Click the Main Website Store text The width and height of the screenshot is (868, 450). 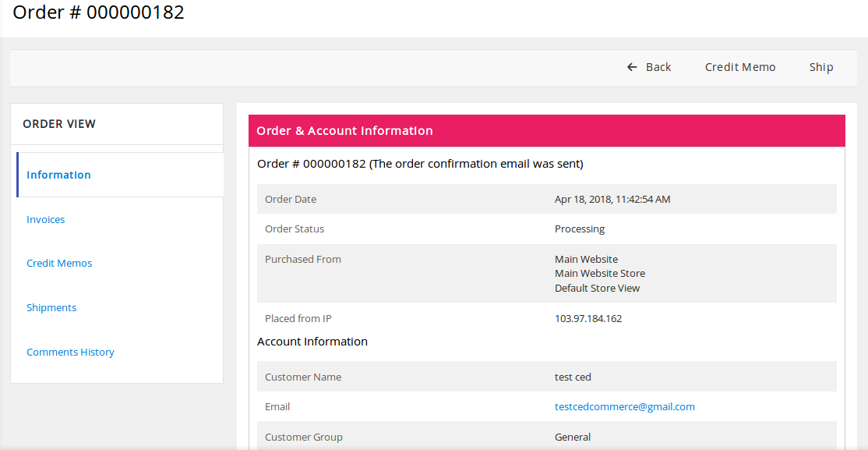point(599,273)
